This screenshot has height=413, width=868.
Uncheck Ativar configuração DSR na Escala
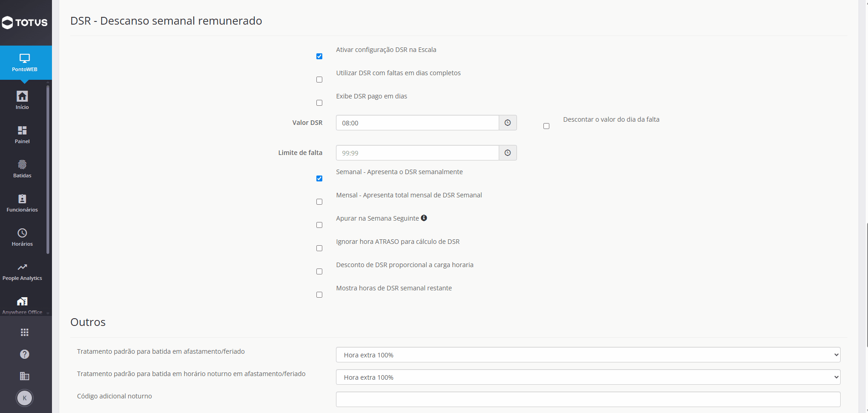coord(319,56)
